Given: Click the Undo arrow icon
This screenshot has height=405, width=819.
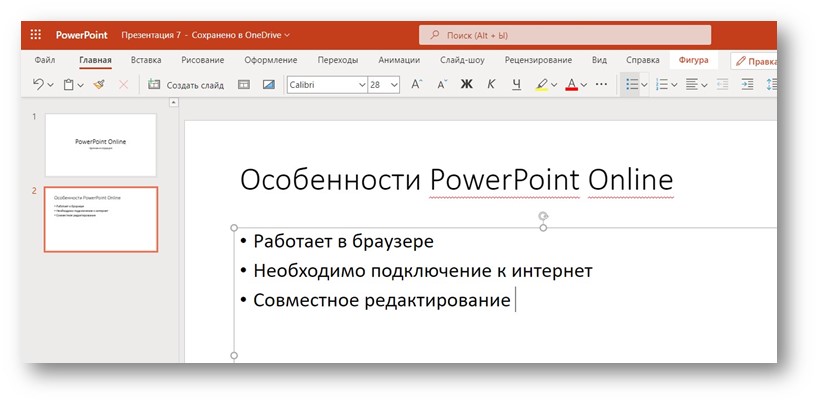Looking at the screenshot, I should [38, 84].
